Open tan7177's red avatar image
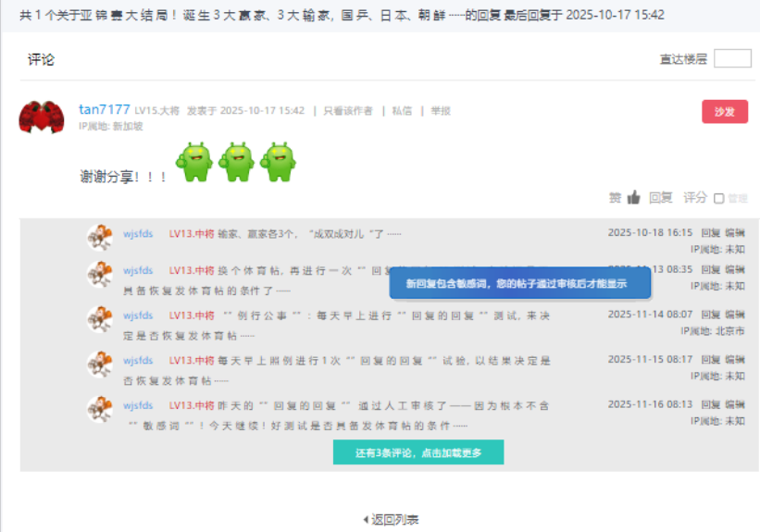Image resolution: width=760 pixels, height=532 pixels. (41, 118)
